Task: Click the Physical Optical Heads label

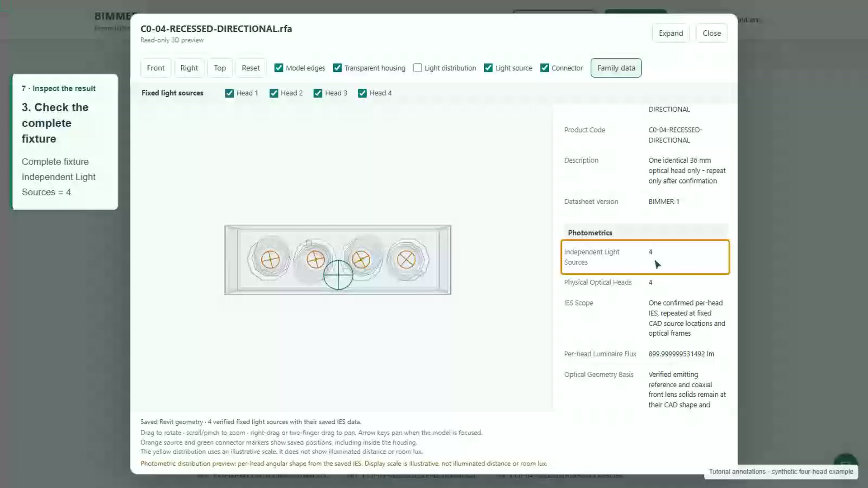Action: (x=598, y=282)
